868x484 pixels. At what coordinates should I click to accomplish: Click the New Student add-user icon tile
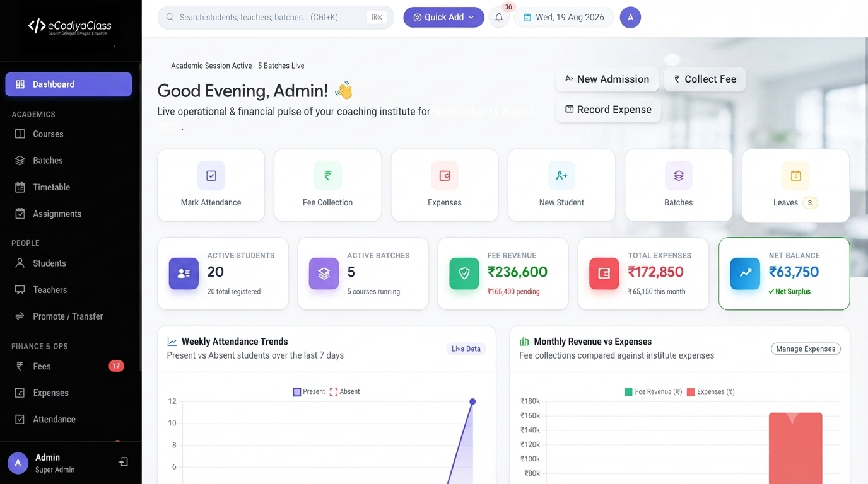(x=561, y=176)
